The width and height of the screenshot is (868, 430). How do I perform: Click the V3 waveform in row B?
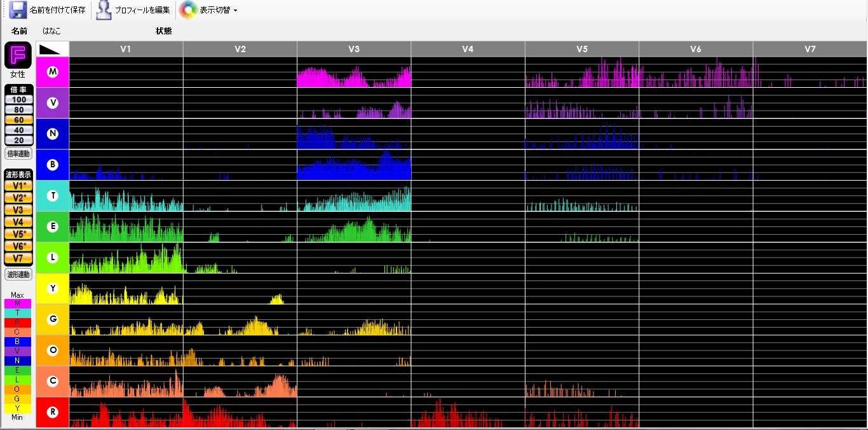coord(354,167)
